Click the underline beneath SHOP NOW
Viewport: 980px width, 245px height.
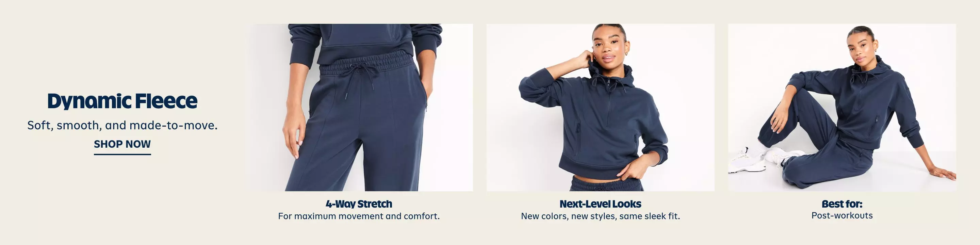pos(122,154)
